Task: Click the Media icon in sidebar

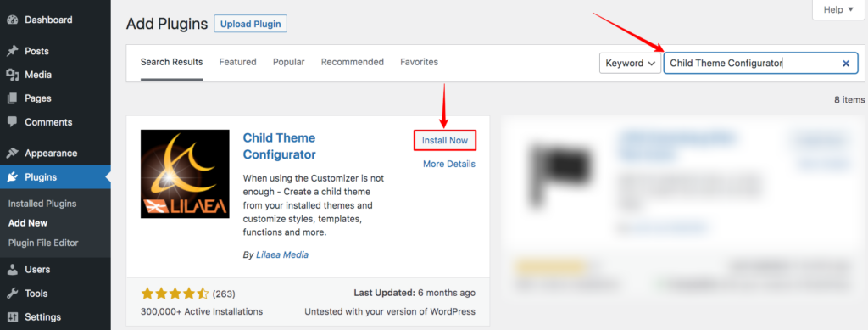Action: click(12, 75)
